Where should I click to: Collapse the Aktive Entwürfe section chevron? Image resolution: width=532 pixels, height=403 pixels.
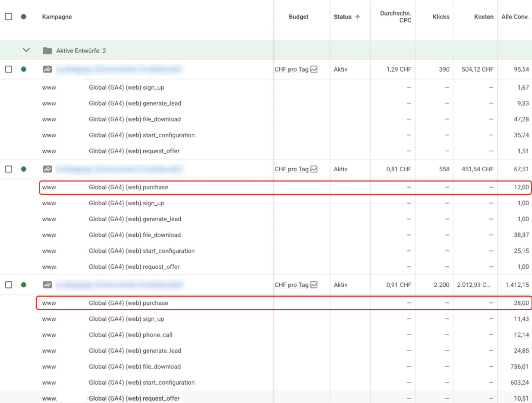tap(26, 50)
